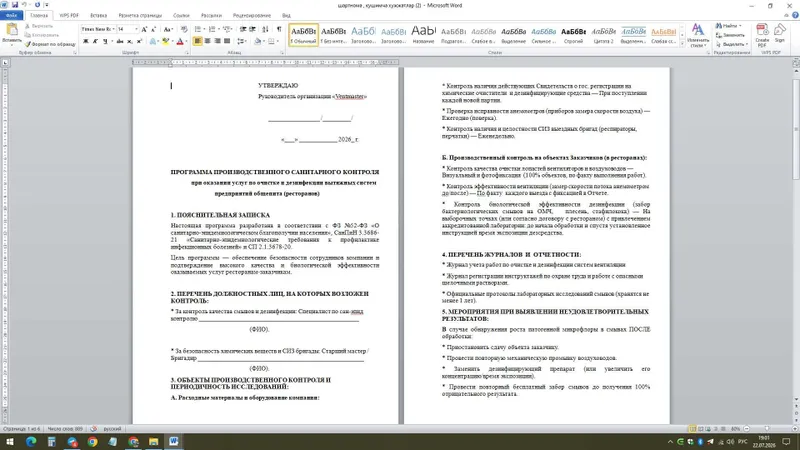Open File Explorer from taskbar
The height and width of the screenshot is (450, 800).
(x=153, y=441)
